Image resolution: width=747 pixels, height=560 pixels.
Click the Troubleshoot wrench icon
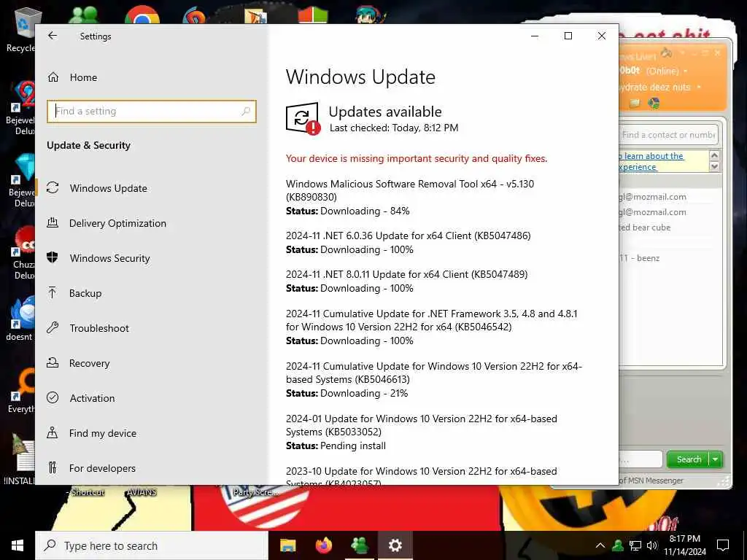point(53,327)
